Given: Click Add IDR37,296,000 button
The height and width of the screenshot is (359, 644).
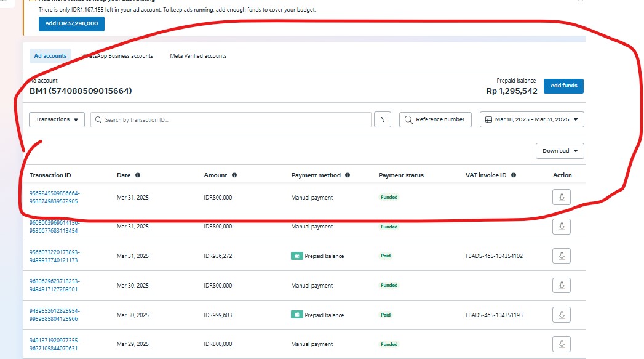Looking at the screenshot, I should tap(71, 23).
